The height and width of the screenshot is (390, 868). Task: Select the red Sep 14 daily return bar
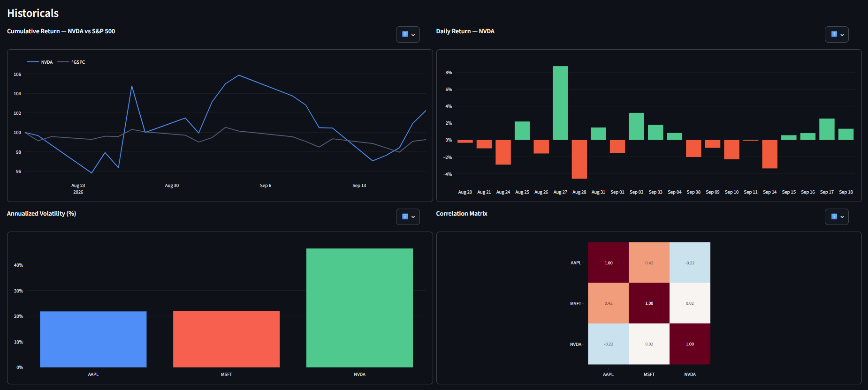(x=769, y=154)
